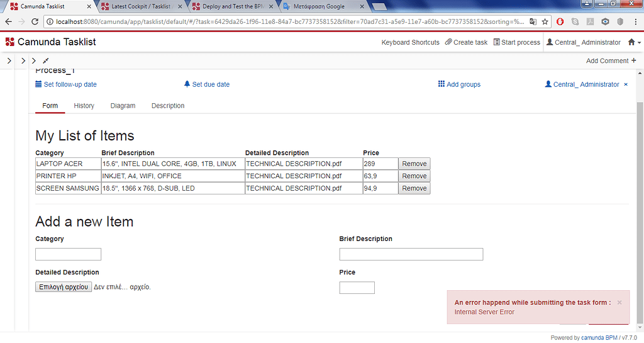Switch to the Form tab

50,106
